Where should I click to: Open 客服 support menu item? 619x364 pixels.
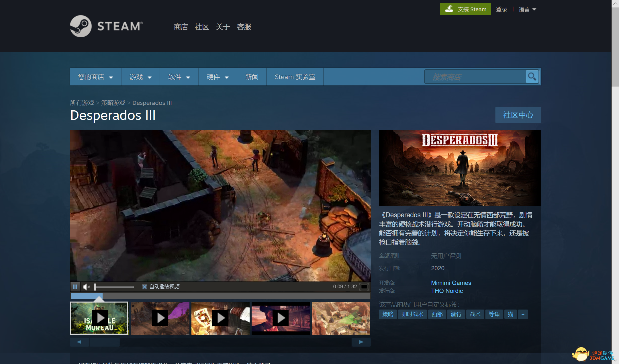(244, 27)
